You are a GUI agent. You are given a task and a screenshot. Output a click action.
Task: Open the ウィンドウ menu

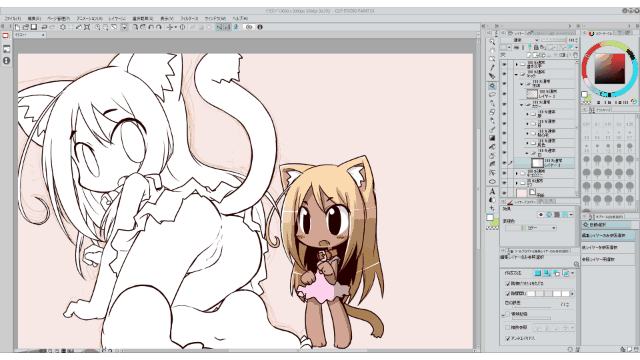(215, 18)
